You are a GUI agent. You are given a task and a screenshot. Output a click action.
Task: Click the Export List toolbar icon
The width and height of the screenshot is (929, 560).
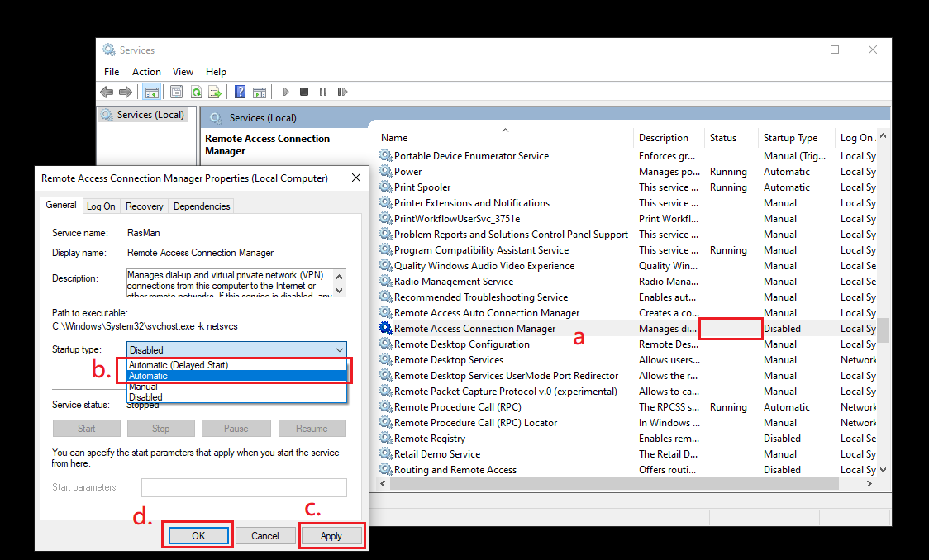click(215, 92)
